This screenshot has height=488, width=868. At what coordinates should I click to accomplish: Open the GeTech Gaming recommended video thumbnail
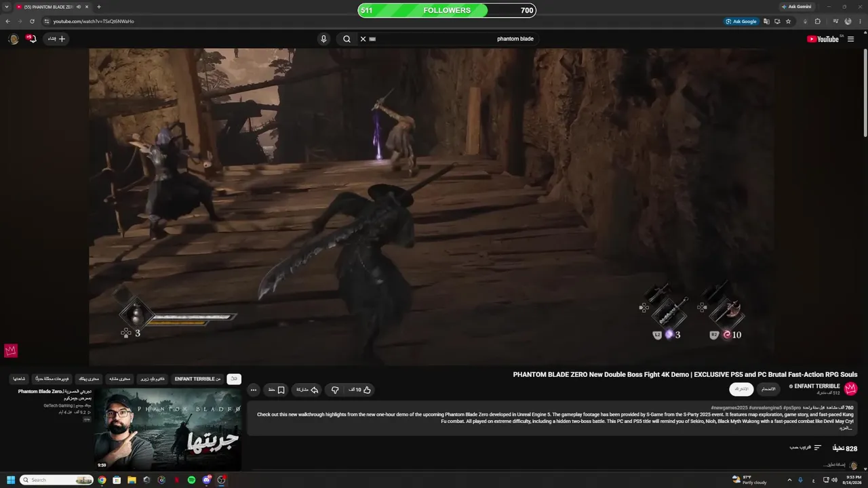167,429
